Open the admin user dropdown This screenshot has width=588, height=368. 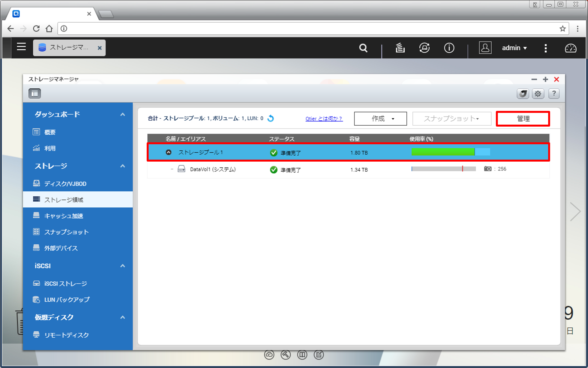point(514,48)
